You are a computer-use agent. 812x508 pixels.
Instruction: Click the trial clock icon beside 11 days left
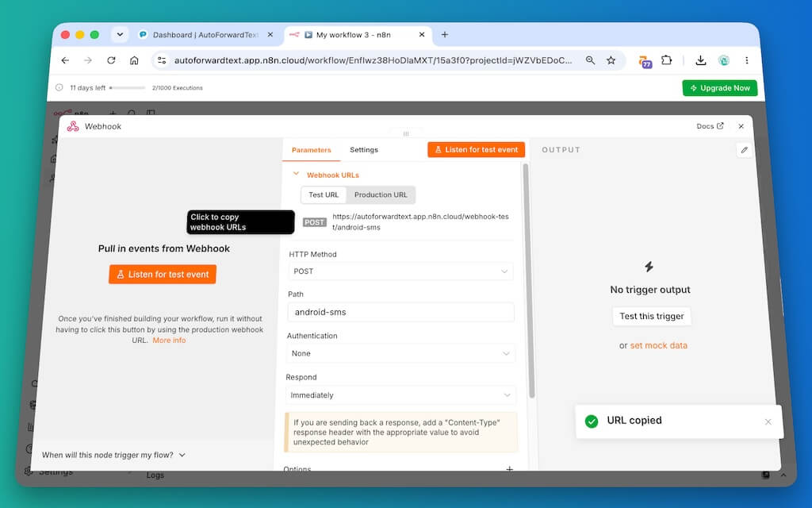coord(59,87)
